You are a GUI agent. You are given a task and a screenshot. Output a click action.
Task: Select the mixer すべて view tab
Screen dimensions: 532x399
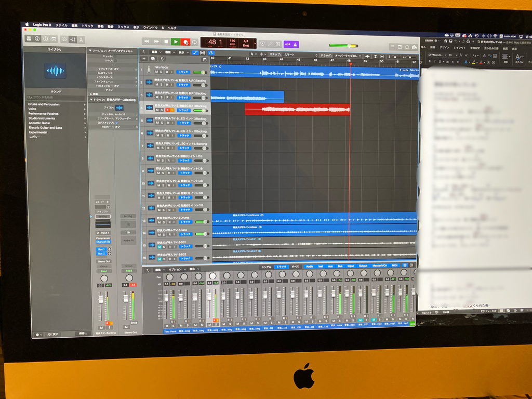[296, 267]
